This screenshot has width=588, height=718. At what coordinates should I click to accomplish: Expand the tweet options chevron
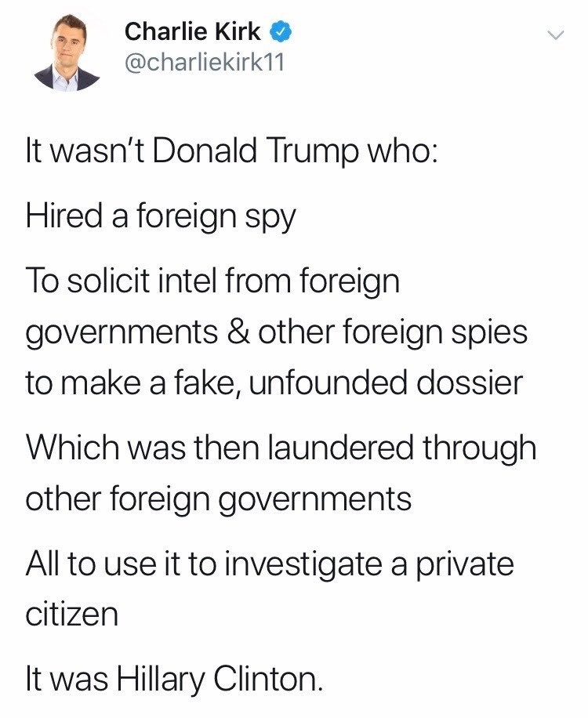pos(555,35)
